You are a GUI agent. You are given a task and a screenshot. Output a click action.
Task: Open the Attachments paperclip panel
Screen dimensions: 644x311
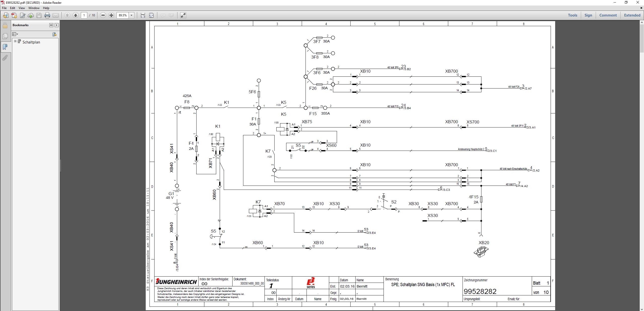click(5, 58)
